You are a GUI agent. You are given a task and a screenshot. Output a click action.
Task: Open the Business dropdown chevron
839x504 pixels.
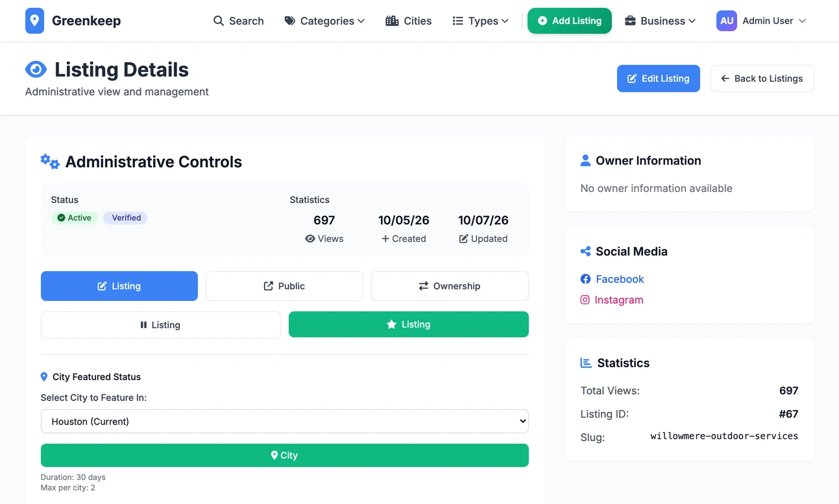point(692,21)
